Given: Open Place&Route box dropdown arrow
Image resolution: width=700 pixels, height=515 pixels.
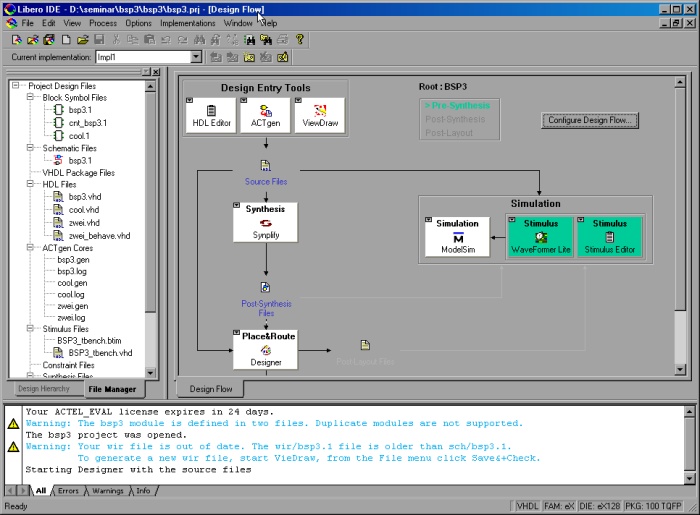Looking at the screenshot, I should pyautogui.click(x=237, y=333).
